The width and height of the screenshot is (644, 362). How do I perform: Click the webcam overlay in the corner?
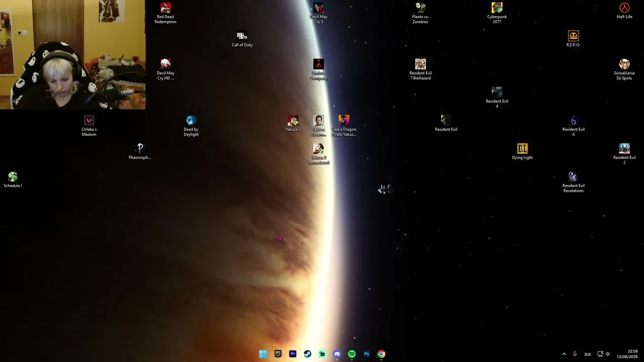(x=73, y=55)
